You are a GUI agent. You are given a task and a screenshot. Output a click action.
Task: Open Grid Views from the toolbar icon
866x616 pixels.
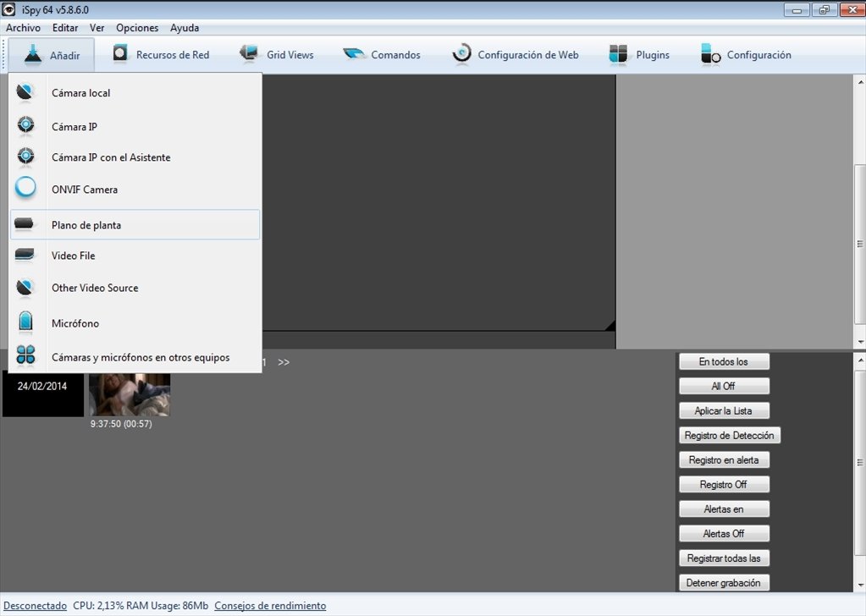tap(249, 53)
